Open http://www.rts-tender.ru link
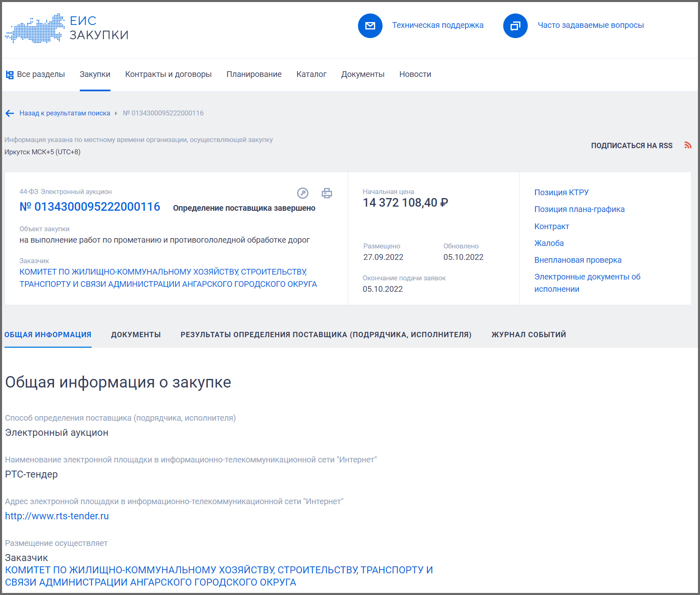The width and height of the screenshot is (700, 595). click(57, 516)
